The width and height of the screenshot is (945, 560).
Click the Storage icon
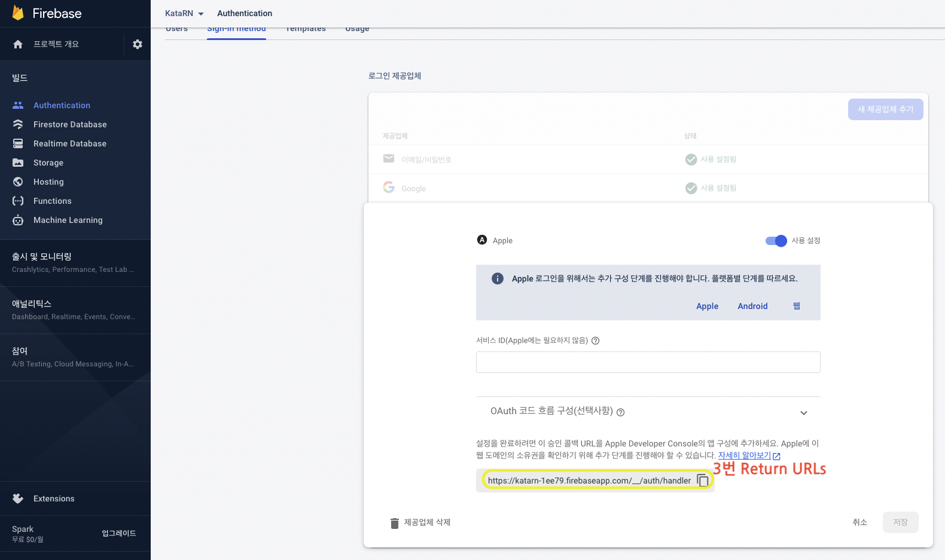pos(18,163)
